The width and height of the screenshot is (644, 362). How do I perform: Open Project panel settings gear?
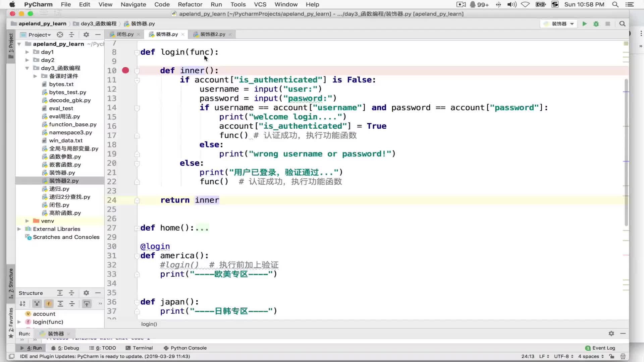click(x=86, y=35)
